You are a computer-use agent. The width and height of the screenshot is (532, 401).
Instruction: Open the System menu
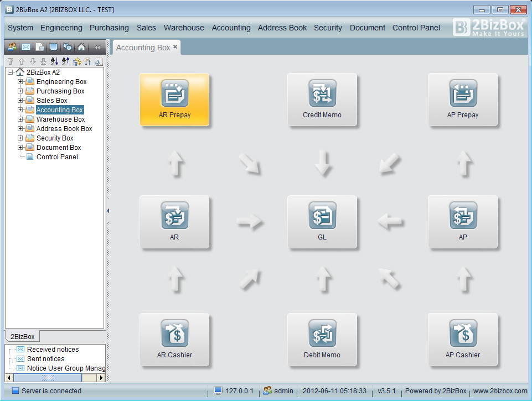20,28
